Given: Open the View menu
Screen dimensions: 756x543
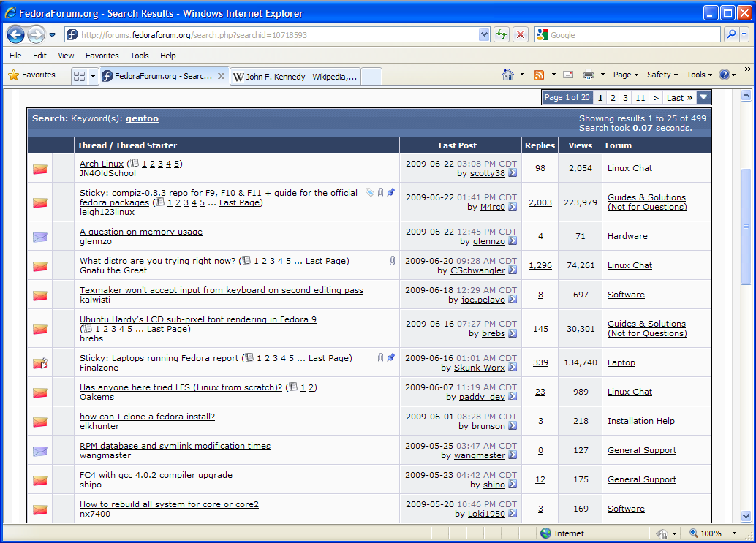Looking at the screenshot, I should [x=66, y=56].
